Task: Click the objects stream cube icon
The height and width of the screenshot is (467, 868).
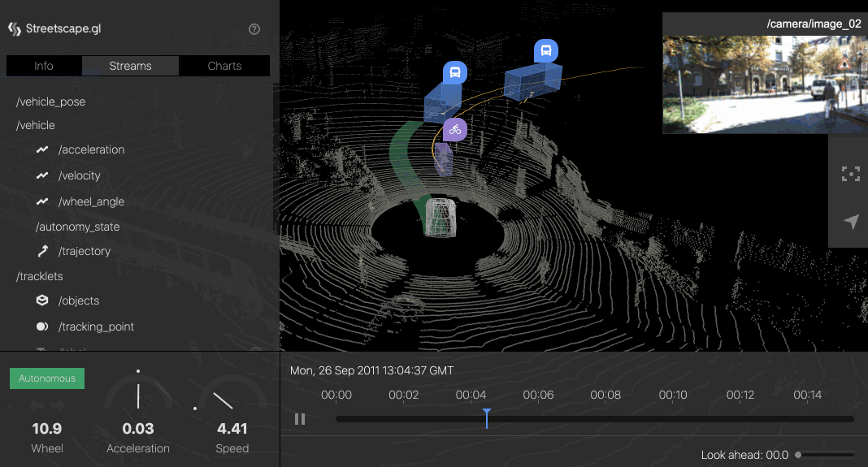Action: tap(42, 301)
